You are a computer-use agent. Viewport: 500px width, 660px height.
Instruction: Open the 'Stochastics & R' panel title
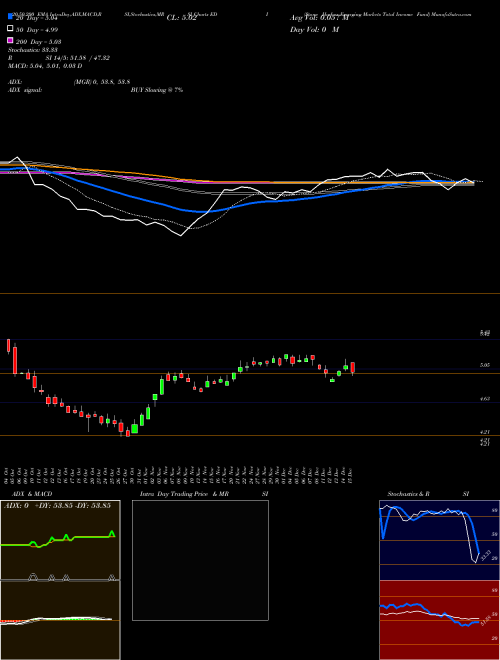coord(408,494)
